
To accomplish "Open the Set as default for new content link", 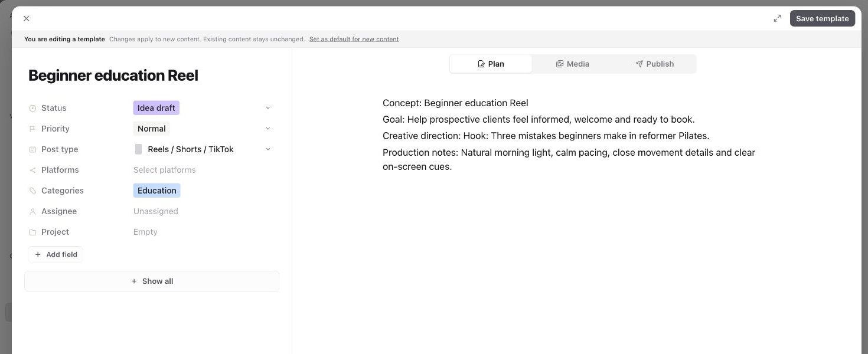I will pyautogui.click(x=354, y=39).
